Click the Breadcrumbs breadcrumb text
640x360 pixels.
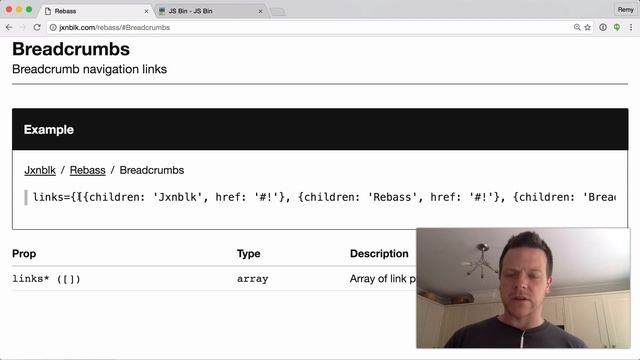point(152,170)
